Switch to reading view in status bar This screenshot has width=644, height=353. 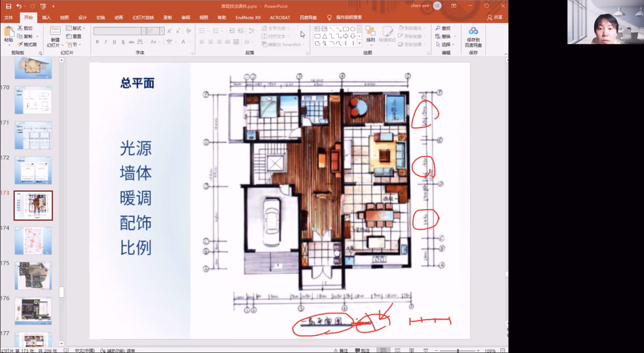pos(411,350)
